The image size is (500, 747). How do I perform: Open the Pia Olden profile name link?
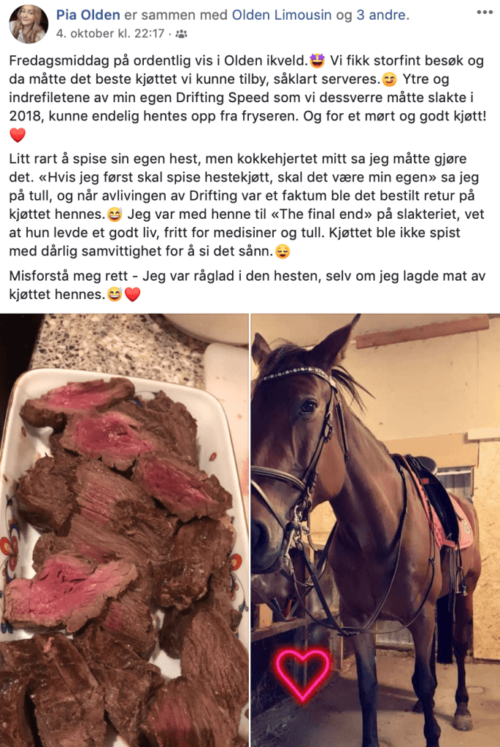pyautogui.click(x=88, y=15)
